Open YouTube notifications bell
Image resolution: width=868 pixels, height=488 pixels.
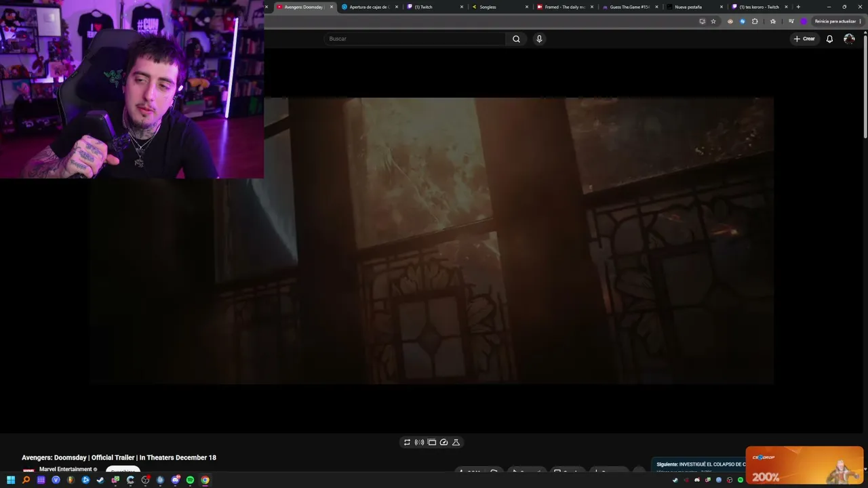tap(829, 39)
